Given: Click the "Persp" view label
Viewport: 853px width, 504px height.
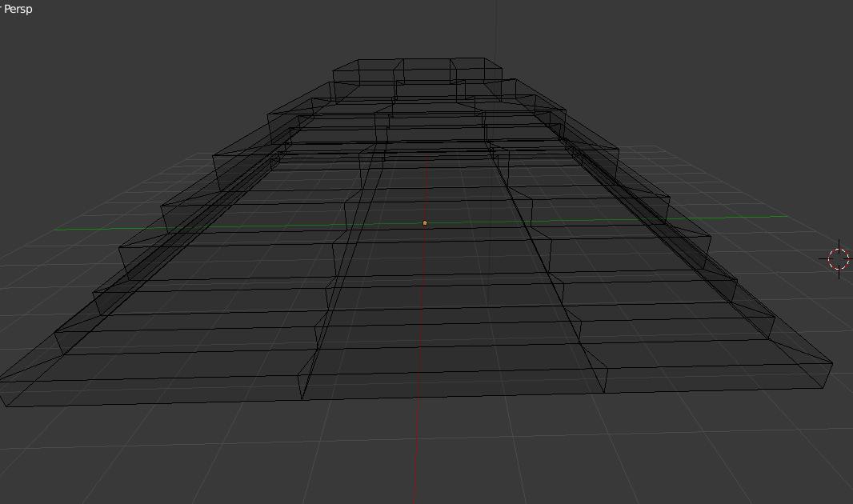Looking at the screenshot, I should click(18, 10).
